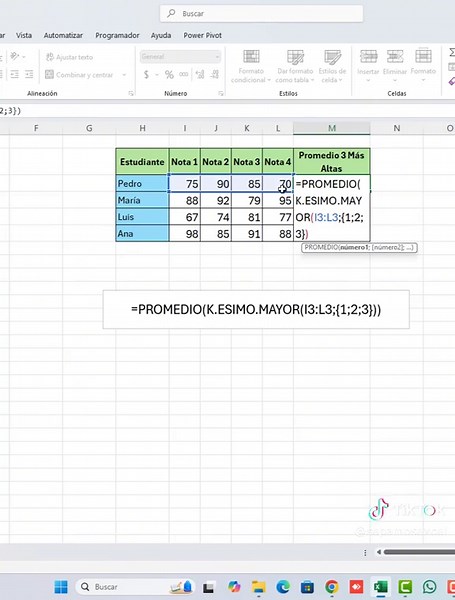Click the text orientation icon

tap(15, 57)
